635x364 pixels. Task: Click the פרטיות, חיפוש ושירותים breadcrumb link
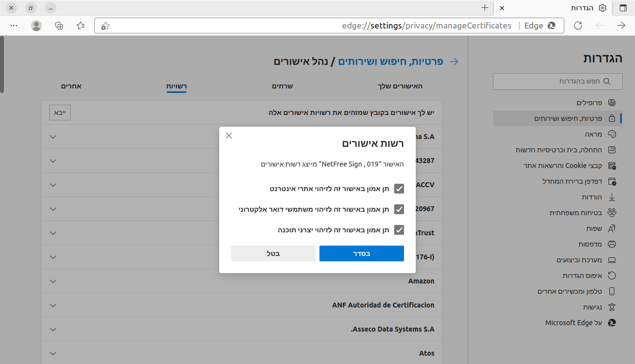click(391, 62)
